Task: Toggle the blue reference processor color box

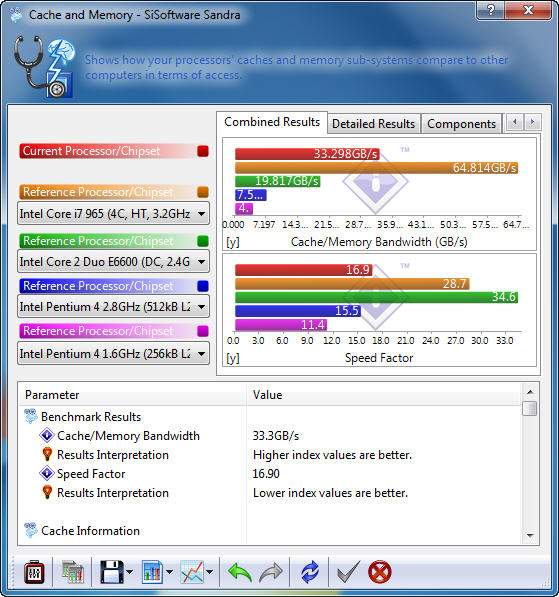Action: (x=203, y=286)
